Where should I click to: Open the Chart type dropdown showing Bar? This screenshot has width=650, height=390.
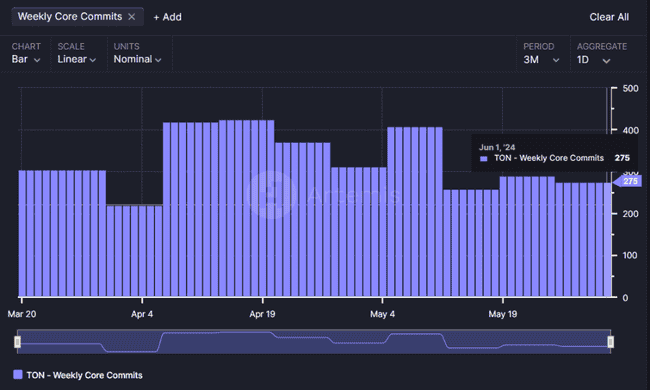pos(26,59)
